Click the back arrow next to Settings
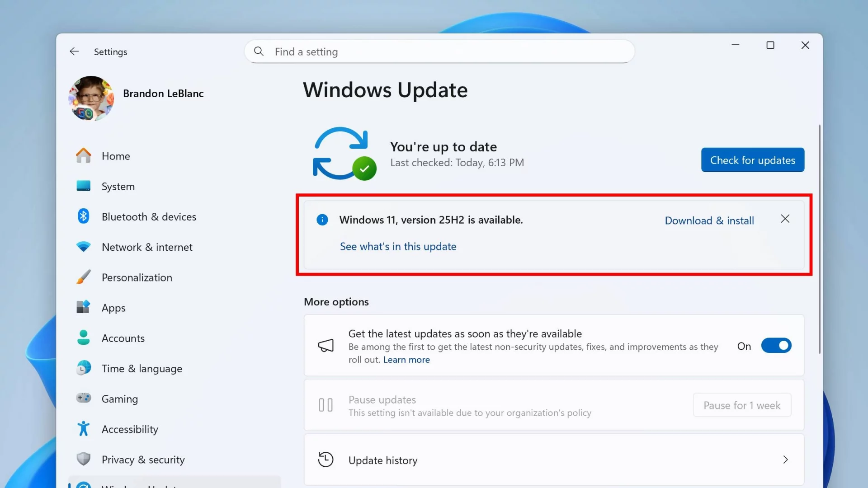Viewport: 868px width, 488px height. coord(74,51)
